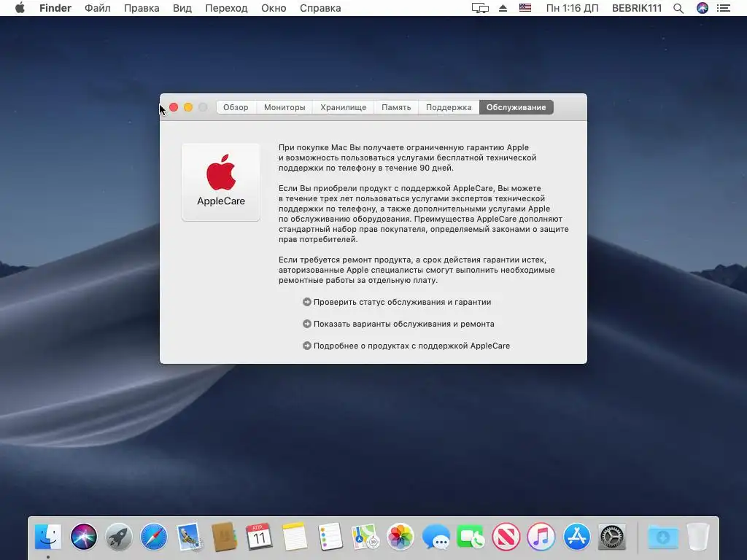
Task: Open Downloads folder in Dock
Action: (662, 537)
